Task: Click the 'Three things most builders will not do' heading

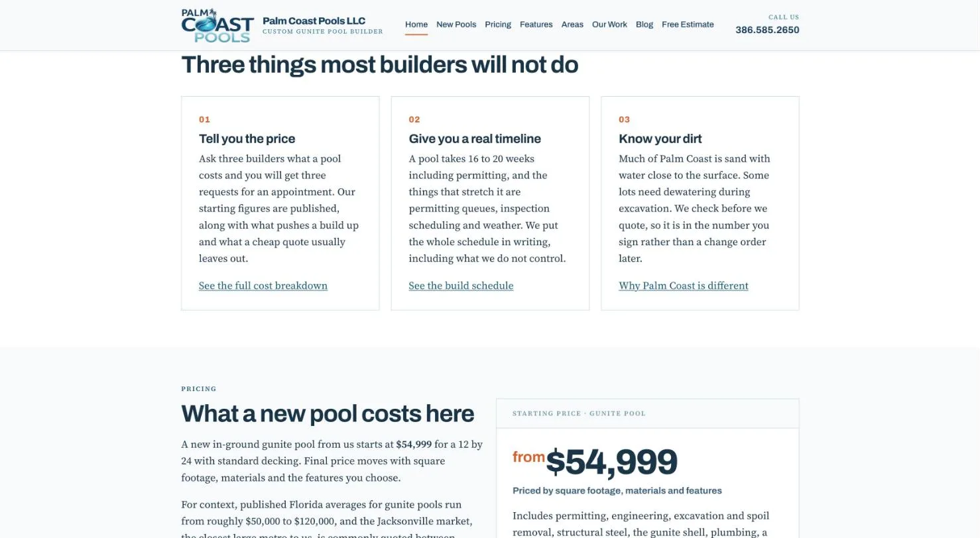Action: [x=379, y=65]
